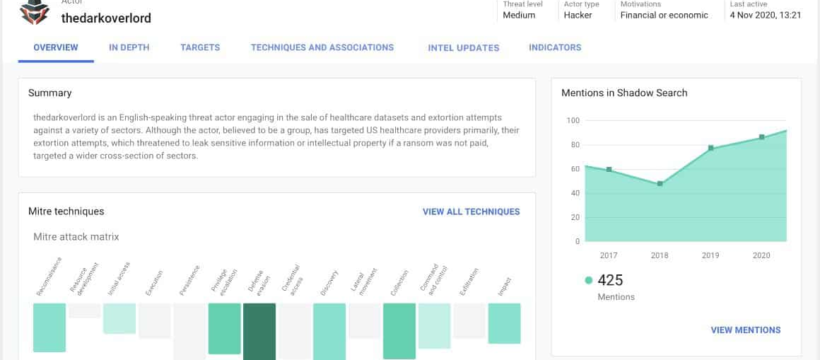Click the green Mentions legend dot
The width and height of the screenshot is (820, 360).
point(588,280)
